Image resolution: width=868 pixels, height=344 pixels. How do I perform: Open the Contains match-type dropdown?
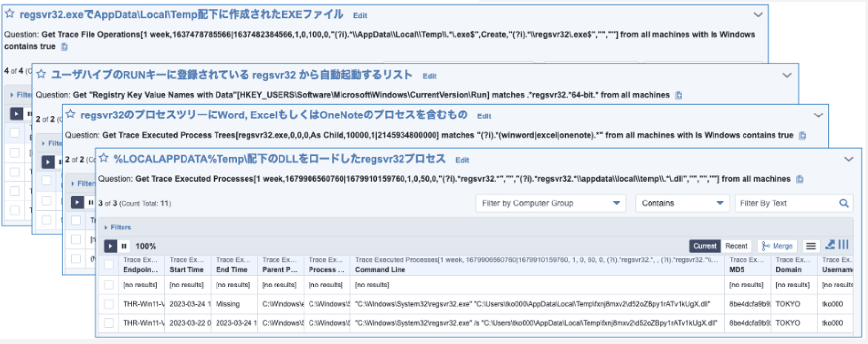coord(682,203)
